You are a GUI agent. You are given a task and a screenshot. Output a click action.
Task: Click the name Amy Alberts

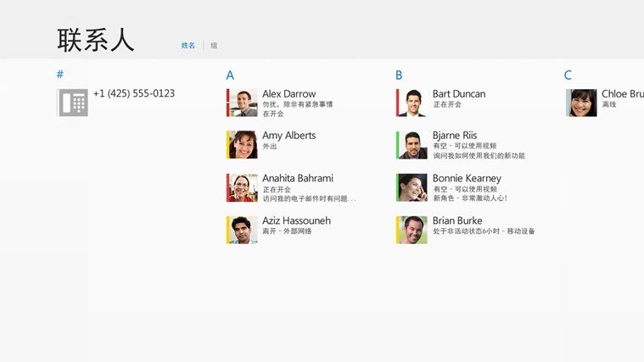click(289, 136)
